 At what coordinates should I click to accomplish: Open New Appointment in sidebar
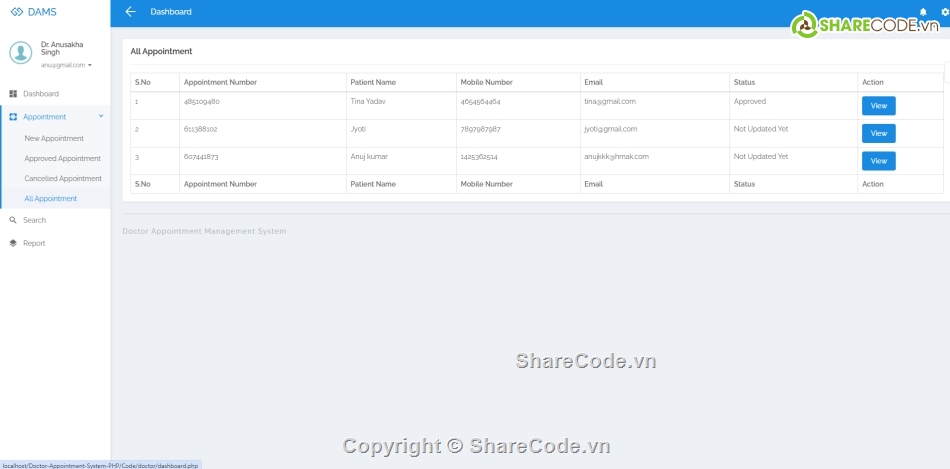[x=54, y=139]
